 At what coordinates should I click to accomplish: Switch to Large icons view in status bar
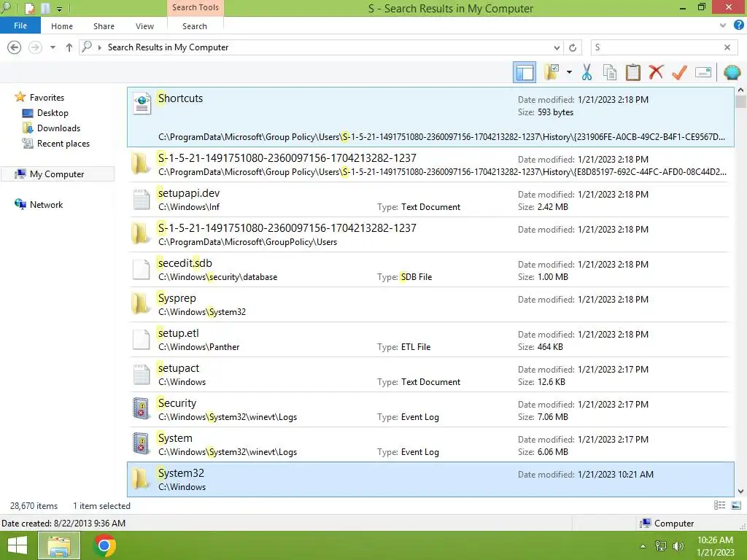tap(736, 505)
